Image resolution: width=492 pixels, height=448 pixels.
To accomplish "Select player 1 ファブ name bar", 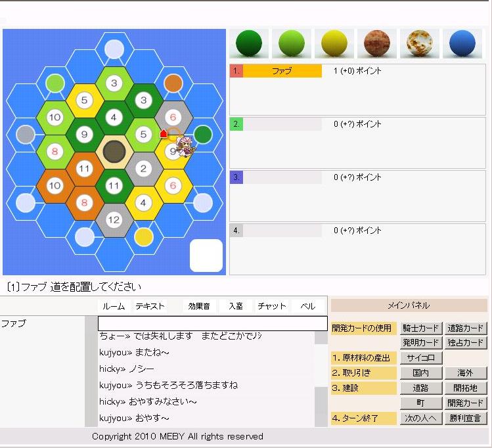I will click(x=282, y=71).
